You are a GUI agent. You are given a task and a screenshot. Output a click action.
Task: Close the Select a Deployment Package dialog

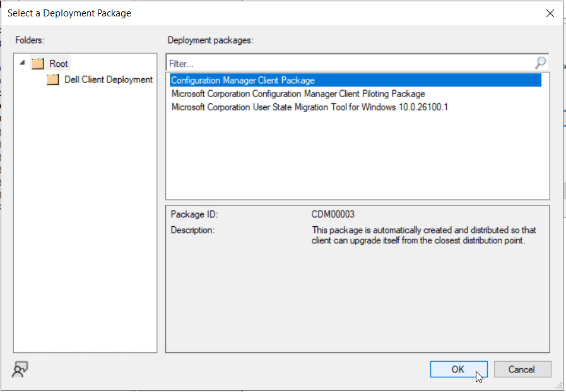(x=550, y=13)
